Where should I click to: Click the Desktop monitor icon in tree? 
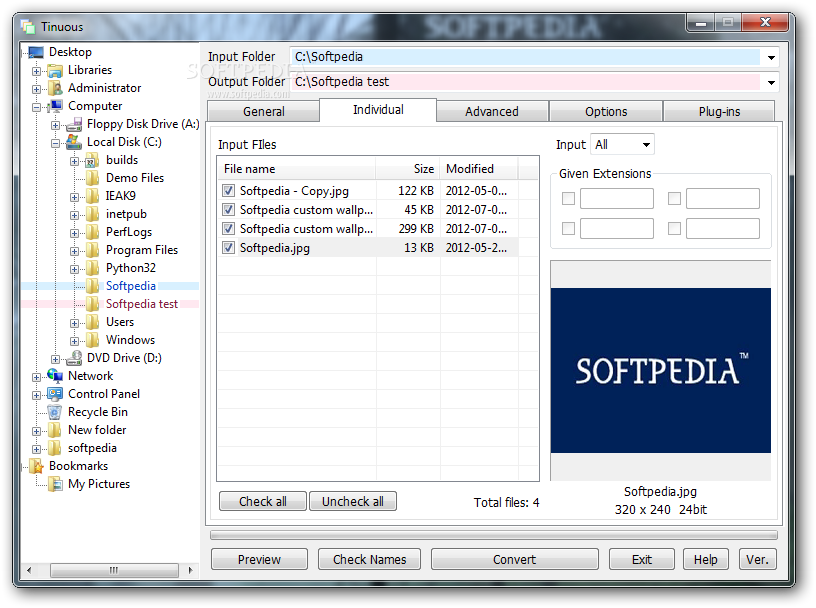coord(36,52)
